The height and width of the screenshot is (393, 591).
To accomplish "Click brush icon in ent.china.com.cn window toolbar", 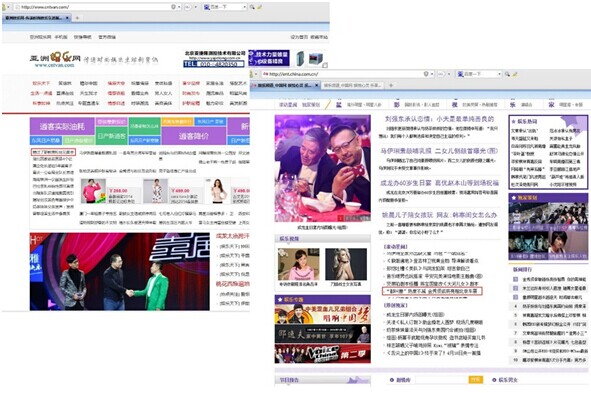I will pyautogui.click(x=515, y=74).
